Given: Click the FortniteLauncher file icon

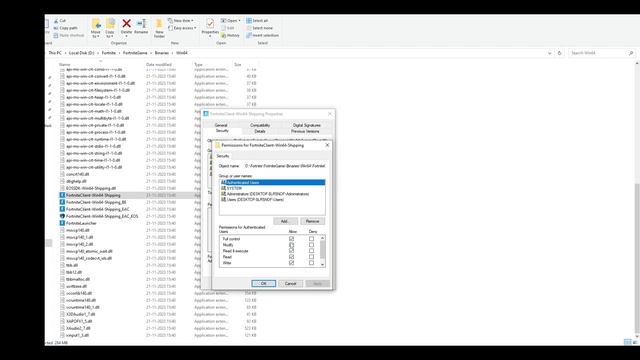Looking at the screenshot, I should pyautogui.click(x=62, y=223).
